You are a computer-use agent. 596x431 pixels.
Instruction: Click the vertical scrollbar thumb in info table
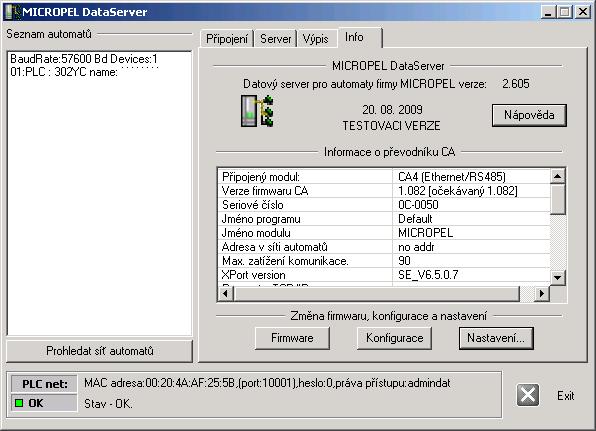coord(558,199)
